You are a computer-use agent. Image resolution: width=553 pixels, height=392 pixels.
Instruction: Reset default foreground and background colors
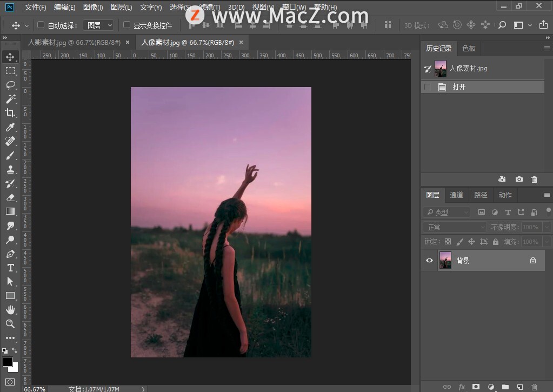point(4,351)
